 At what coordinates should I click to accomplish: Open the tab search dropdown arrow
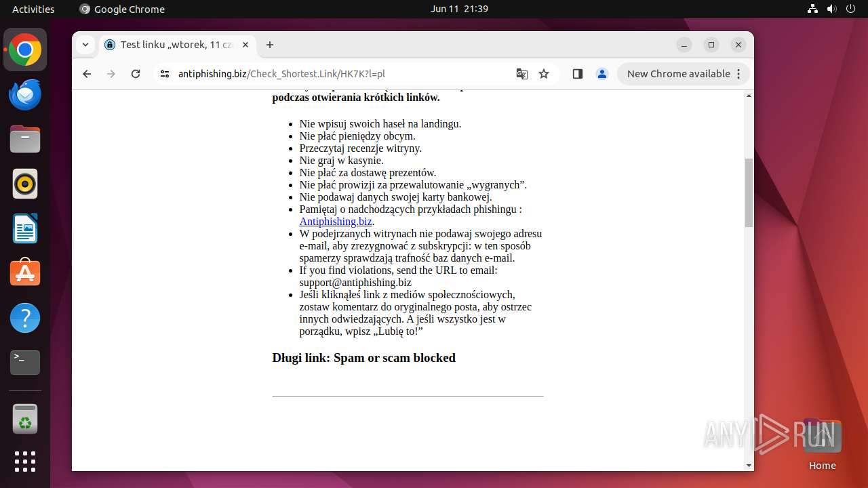click(x=85, y=45)
